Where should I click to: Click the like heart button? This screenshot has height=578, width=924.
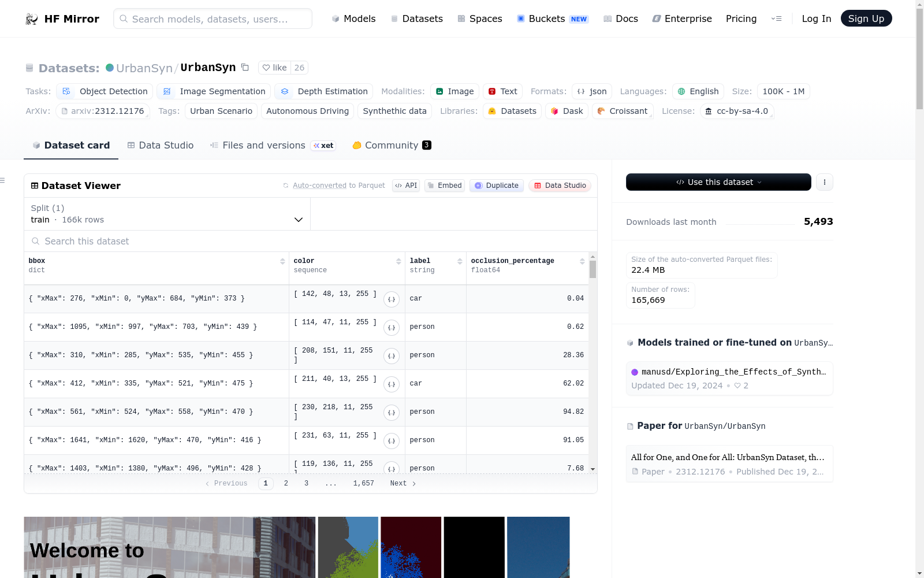274,68
